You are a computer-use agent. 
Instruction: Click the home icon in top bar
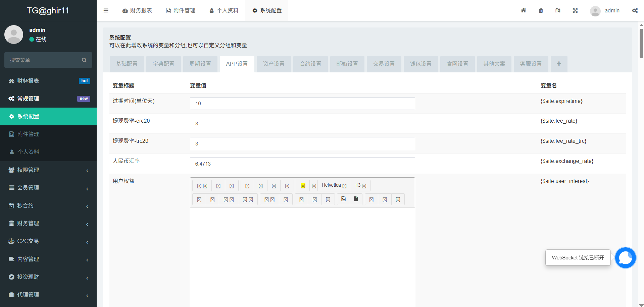523,10
